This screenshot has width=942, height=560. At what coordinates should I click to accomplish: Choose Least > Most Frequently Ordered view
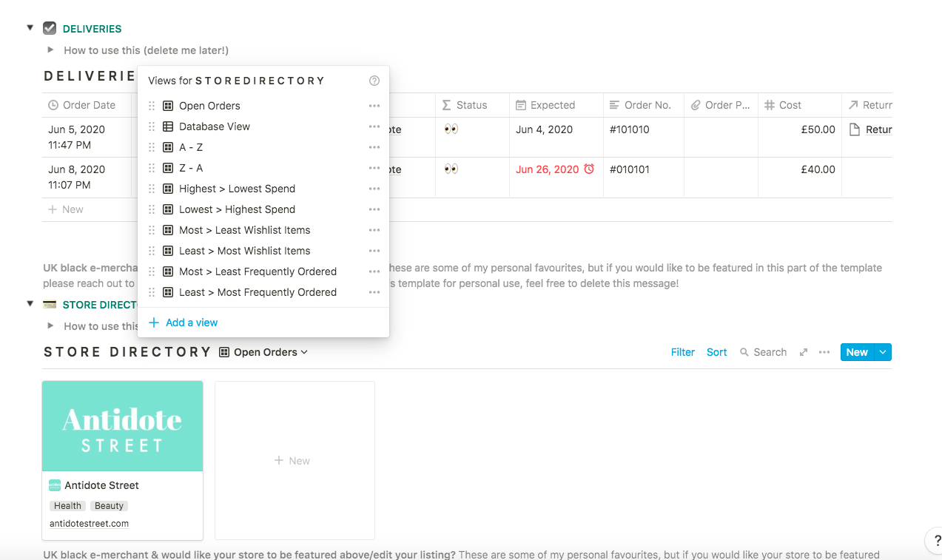(258, 292)
